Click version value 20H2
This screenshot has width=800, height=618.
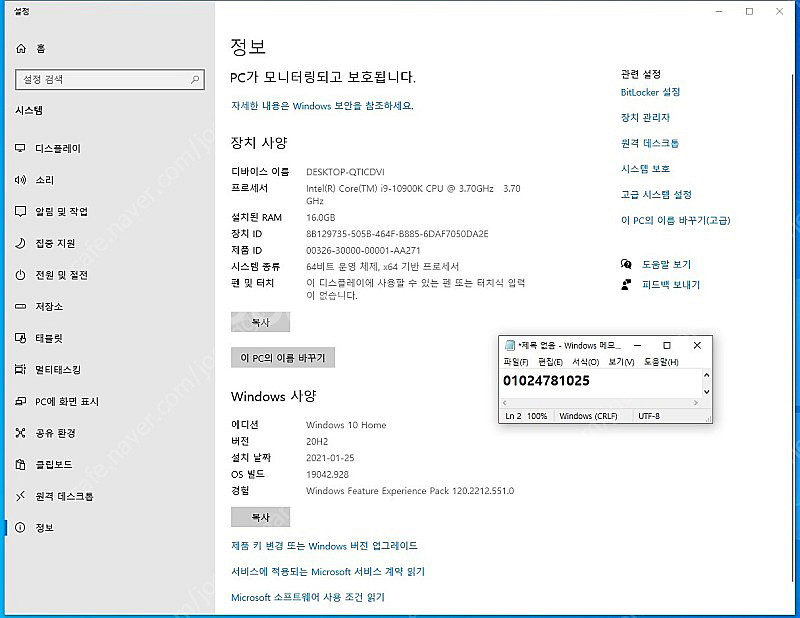click(x=317, y=441)
